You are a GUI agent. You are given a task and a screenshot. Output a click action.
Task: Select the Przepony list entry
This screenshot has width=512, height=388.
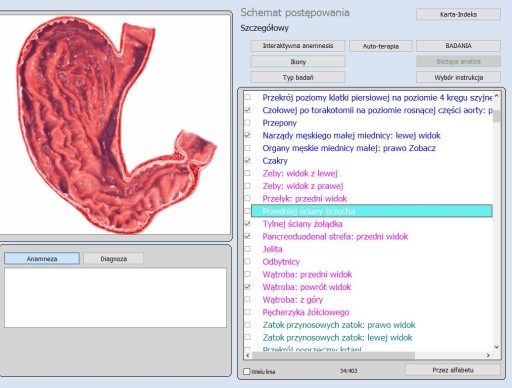[x=279, y=123]
